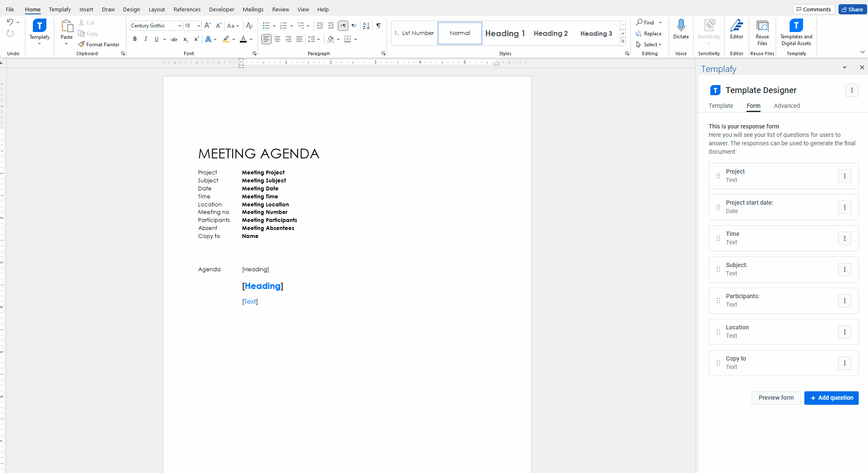Click the Preview form button

pyautogui.click(x=776, y=398)
